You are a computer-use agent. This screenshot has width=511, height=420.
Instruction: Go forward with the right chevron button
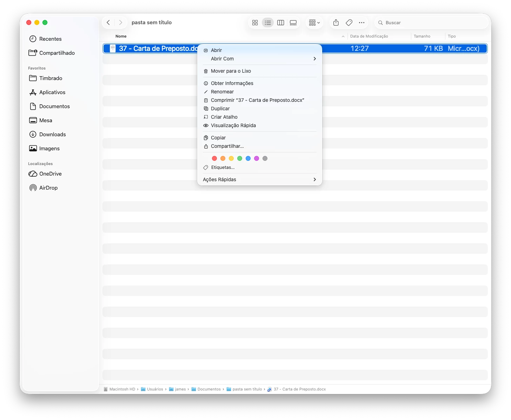tap(120, 22)
